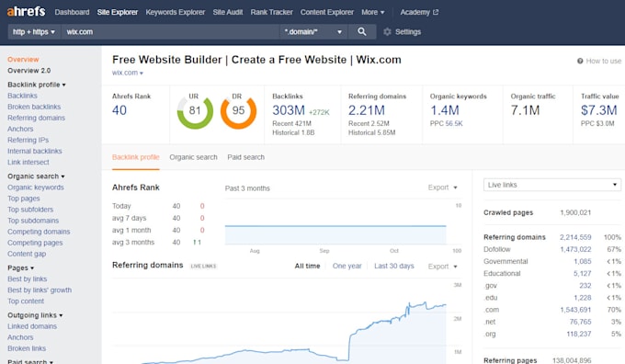
Task: Open Keywords Explorer
Action: pyautogui.click(x=175, y=12)
